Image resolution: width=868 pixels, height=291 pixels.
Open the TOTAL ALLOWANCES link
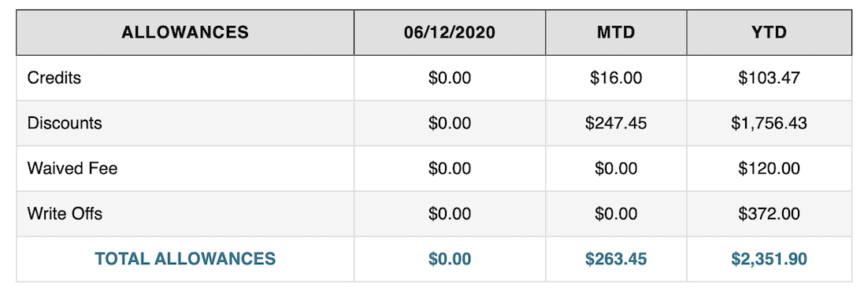pos(185,259)
